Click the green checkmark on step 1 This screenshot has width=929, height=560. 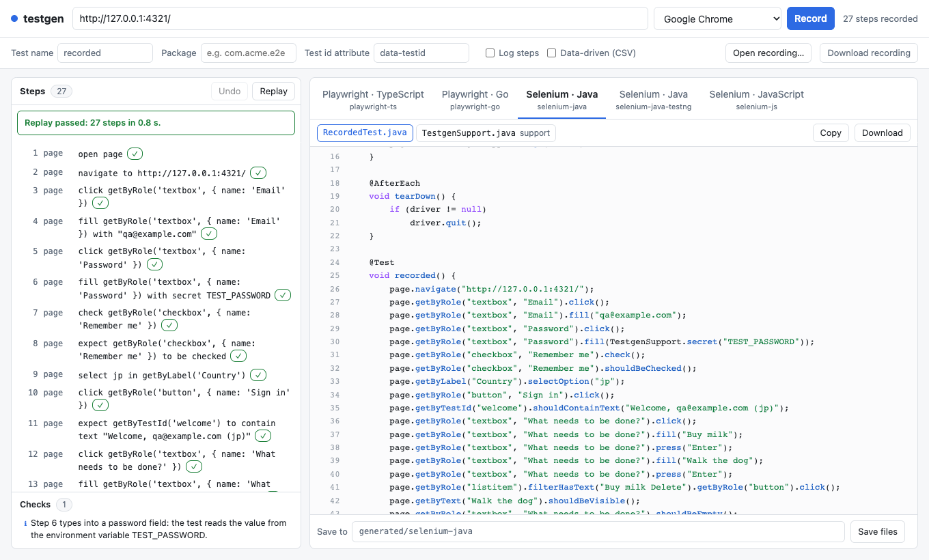135,154
